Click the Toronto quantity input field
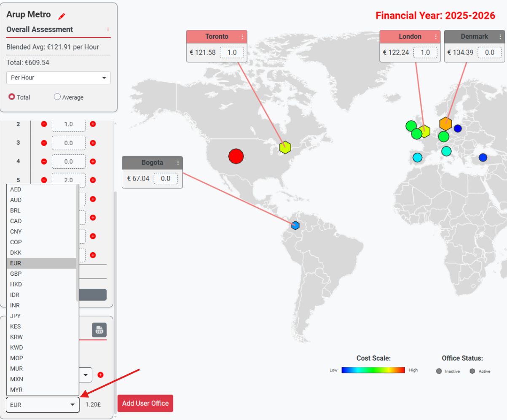The image size is (507, 420). pyautogui.click(x=231, y=53)
